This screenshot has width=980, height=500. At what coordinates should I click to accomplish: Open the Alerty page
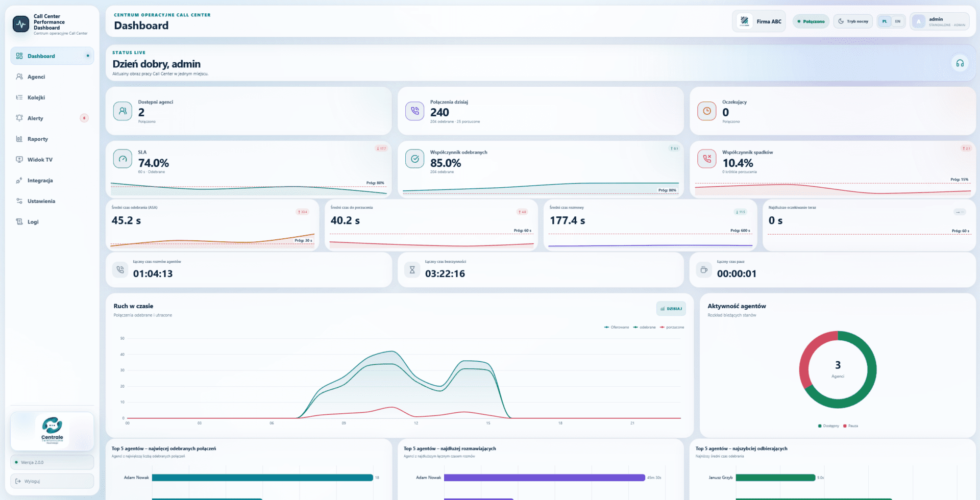coord(52,118)
